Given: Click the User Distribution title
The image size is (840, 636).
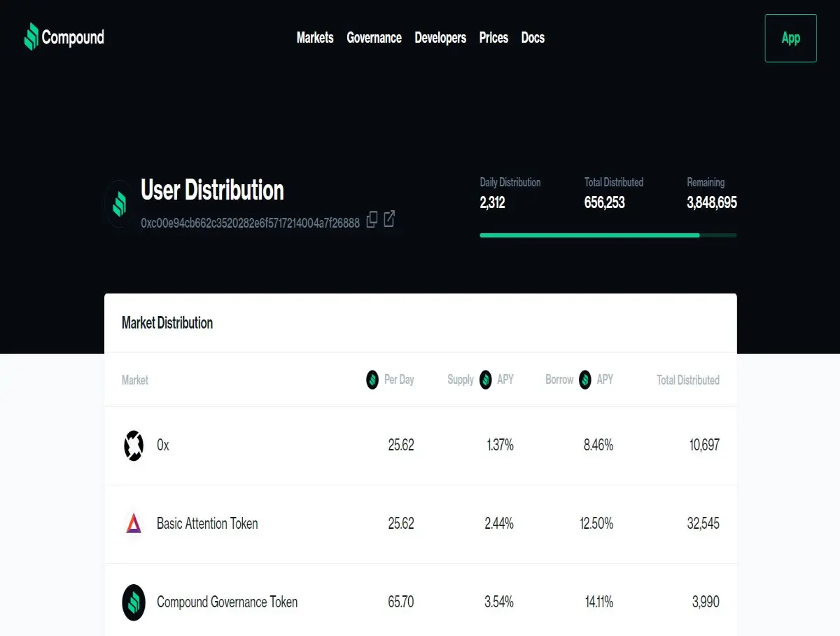Looking at the screenshot, I should coord(212,190).
